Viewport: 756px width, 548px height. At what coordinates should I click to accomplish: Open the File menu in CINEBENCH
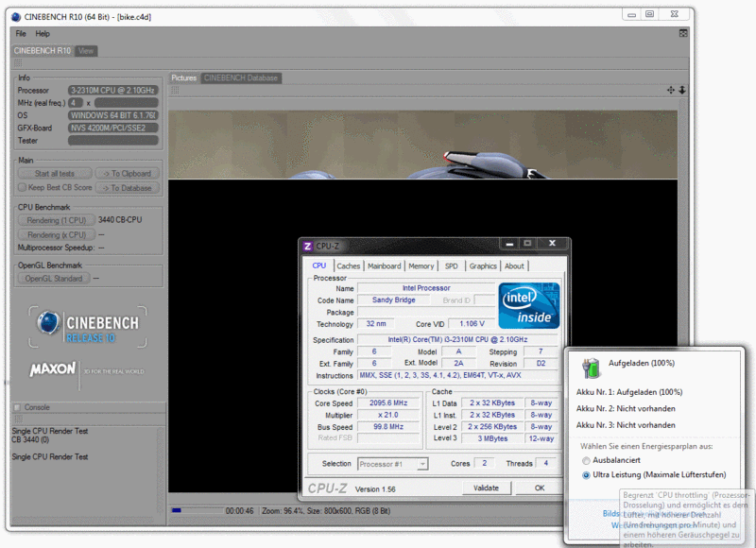pos(21,34)
